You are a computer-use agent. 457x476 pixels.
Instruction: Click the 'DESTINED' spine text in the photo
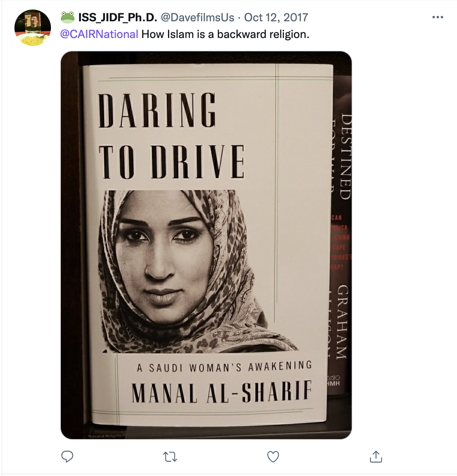click(x=345, y=157)
